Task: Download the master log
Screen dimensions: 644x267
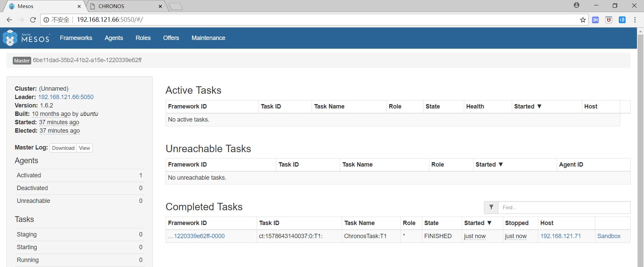Action: pyautogui.click(x=63, y=148)
